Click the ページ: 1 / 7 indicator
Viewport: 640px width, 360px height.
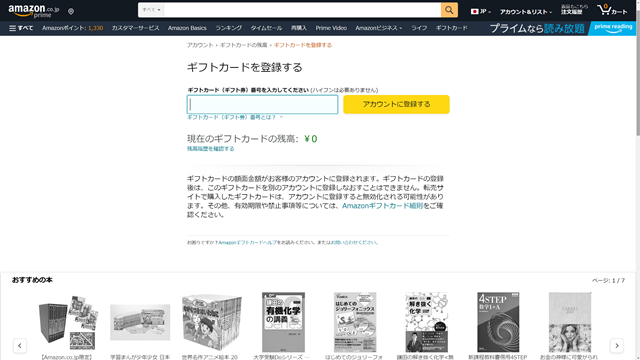pyautogui.click(x=608, y=280)
